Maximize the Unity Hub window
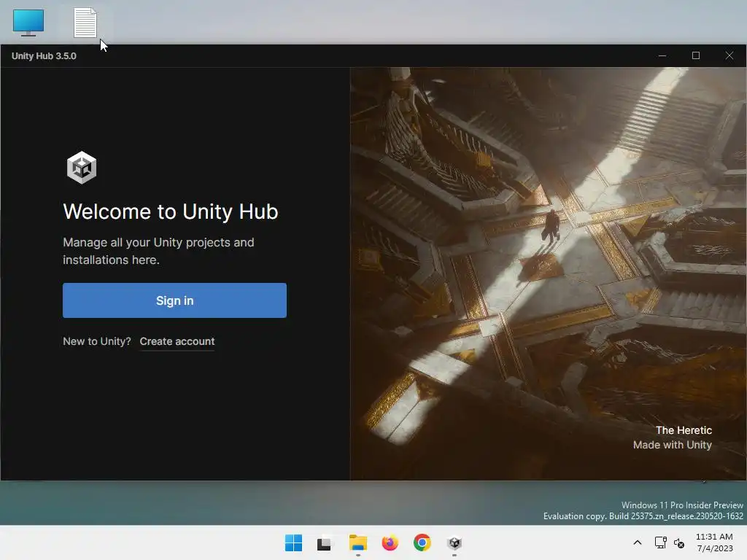747x560 pixels. point(695,55)
